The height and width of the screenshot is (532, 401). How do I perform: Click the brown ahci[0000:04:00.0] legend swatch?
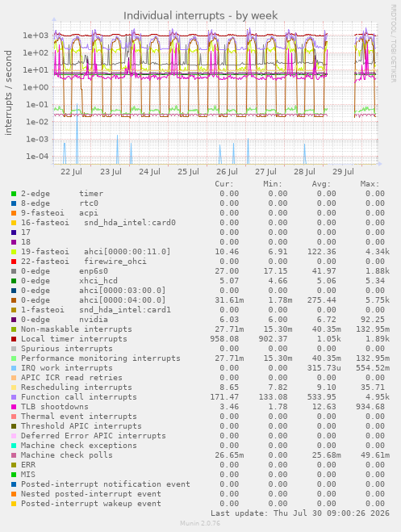[14, 300]
